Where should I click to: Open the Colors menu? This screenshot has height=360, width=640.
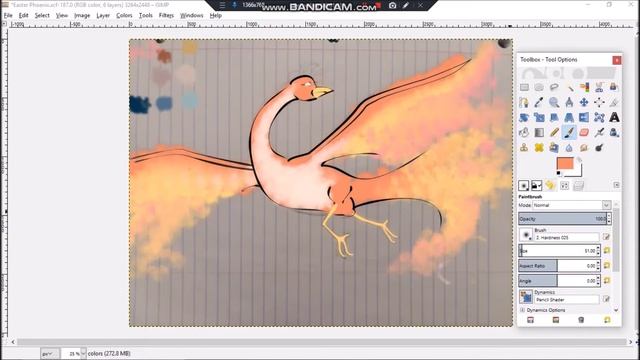(124, 16)
